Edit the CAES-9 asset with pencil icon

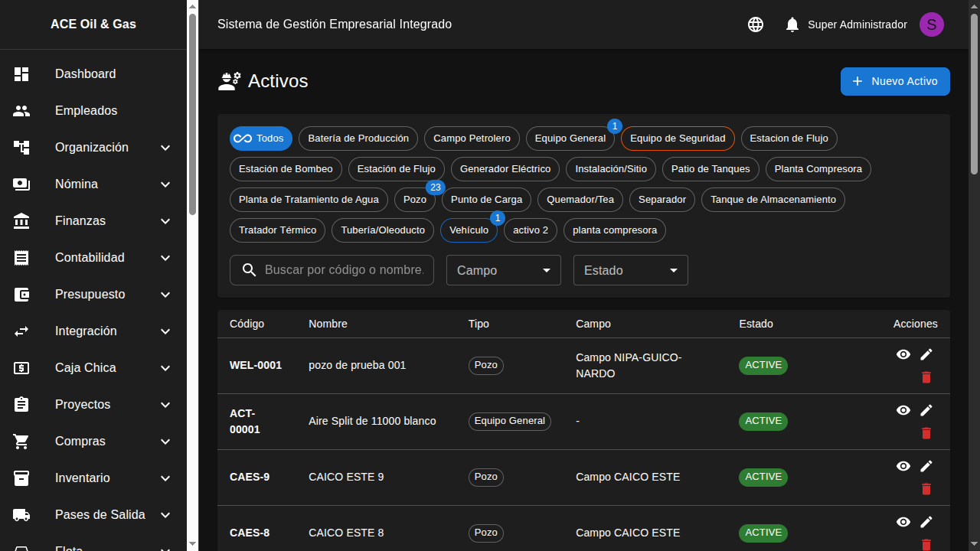tap(926, 466)
